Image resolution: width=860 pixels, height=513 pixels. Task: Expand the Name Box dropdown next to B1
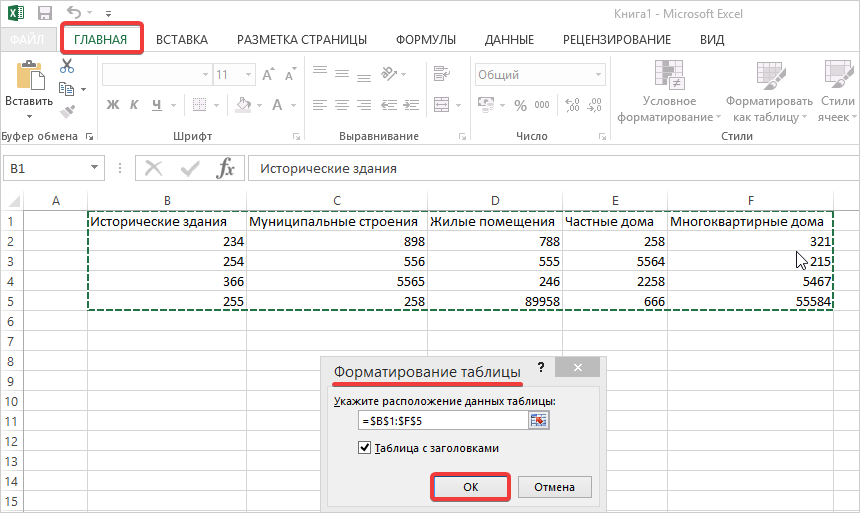(95, 169)
